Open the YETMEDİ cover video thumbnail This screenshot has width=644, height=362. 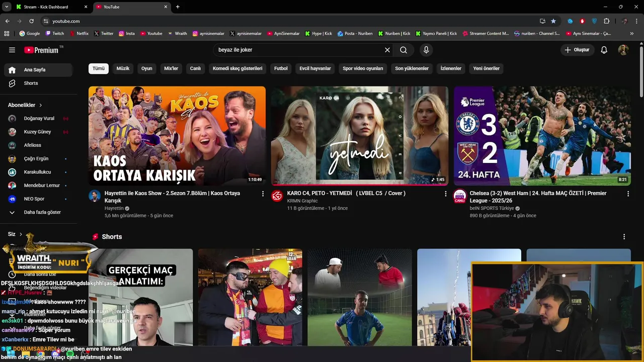coord(360,136)
